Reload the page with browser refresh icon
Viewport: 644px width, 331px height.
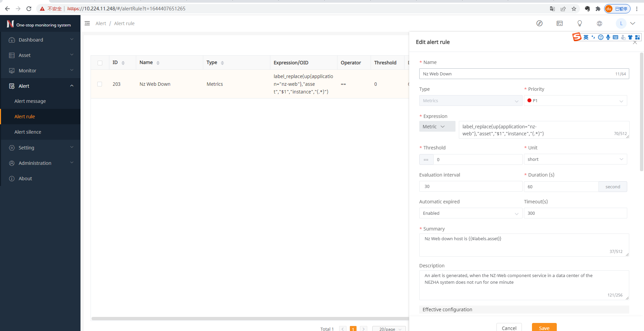click(x=29, y=9)
